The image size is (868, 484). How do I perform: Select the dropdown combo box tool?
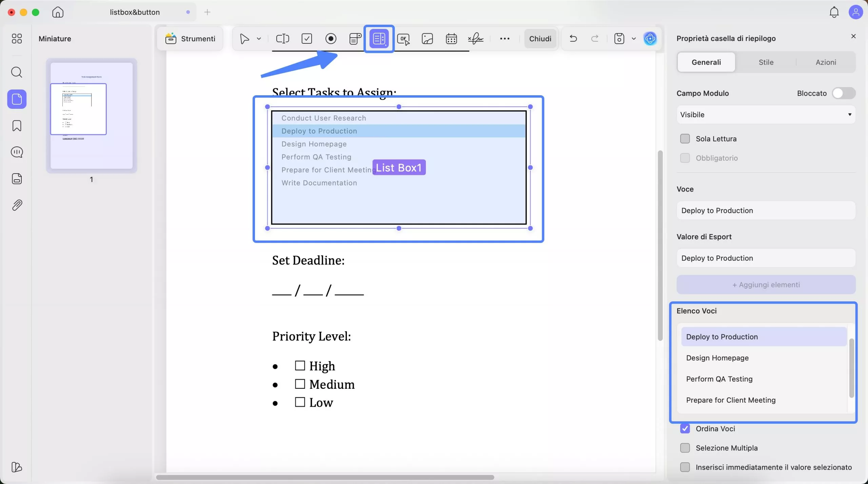click(355, 39)
